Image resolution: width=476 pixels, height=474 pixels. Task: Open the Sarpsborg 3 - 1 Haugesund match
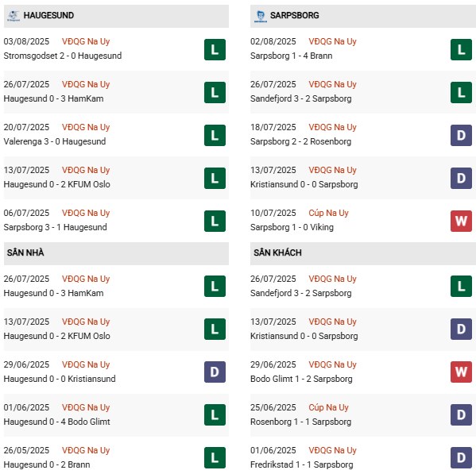coord(56,227)
